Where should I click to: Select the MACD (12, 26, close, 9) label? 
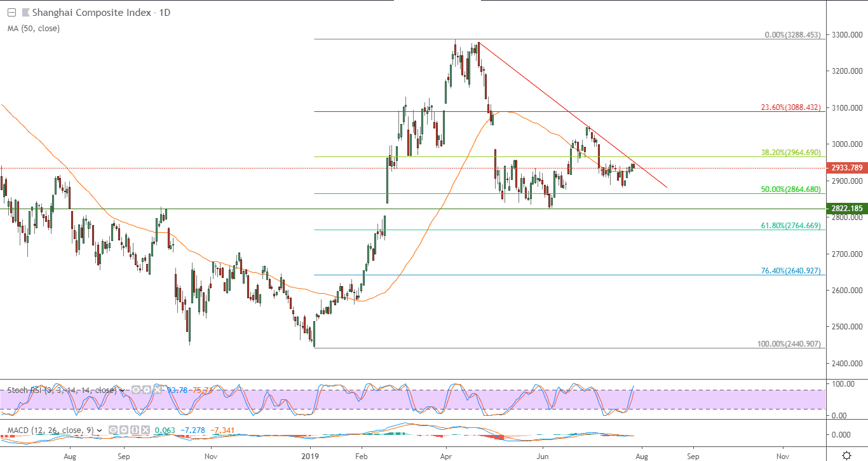pyautogui.click(x=50, y=430)
